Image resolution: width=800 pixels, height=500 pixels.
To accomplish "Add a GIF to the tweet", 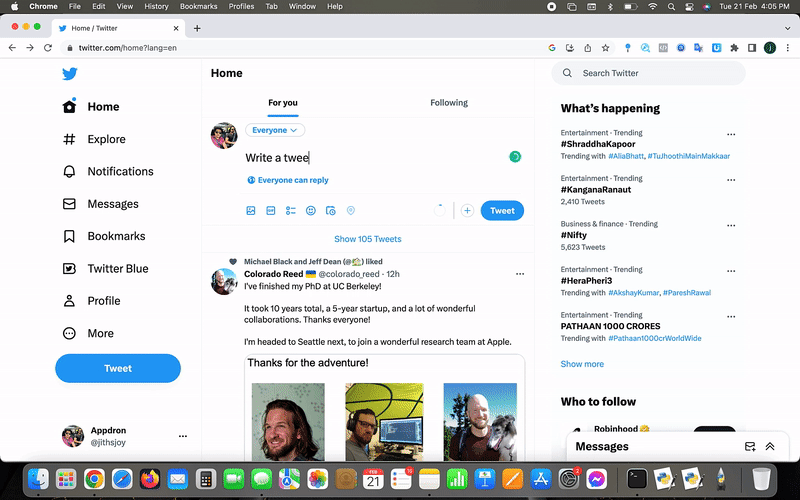I will pyautogui.click(x=270, y=211).
